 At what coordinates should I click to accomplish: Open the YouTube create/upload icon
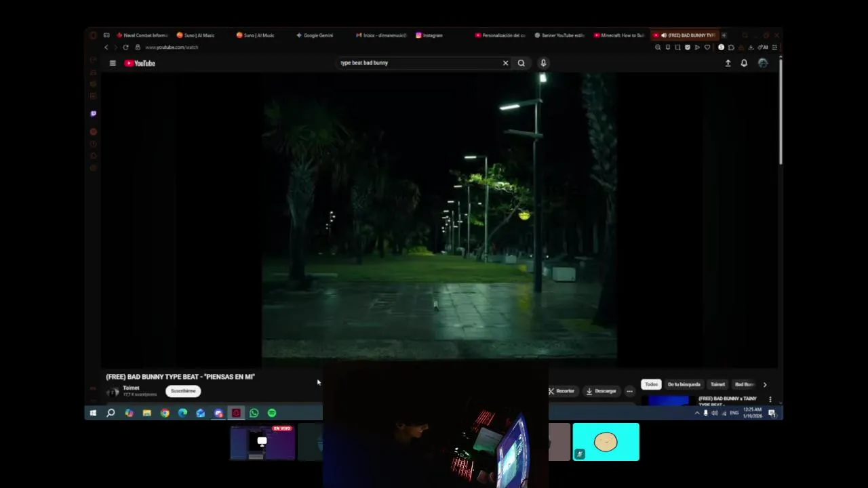coord(728,63)
